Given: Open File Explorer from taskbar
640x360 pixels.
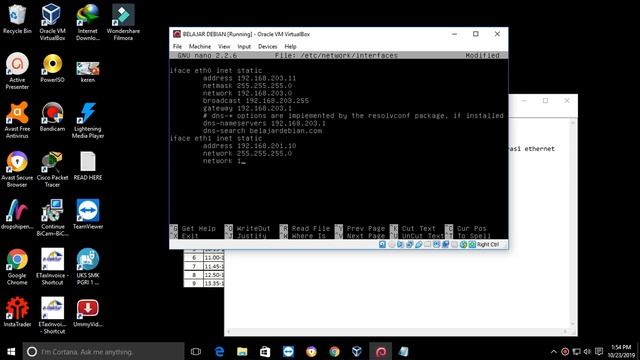Looking at the screenshot, I should pyautogui.click(x=242, y=351).
